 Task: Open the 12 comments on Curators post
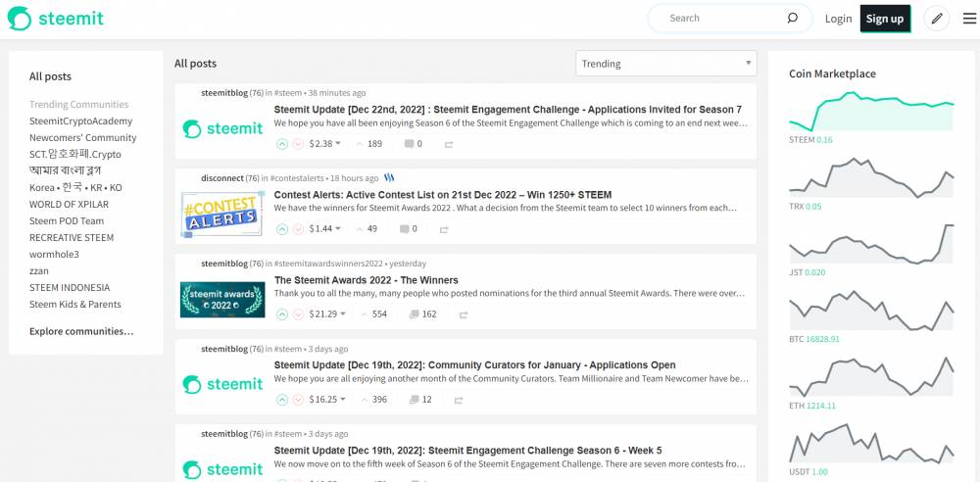coord(420,400)
